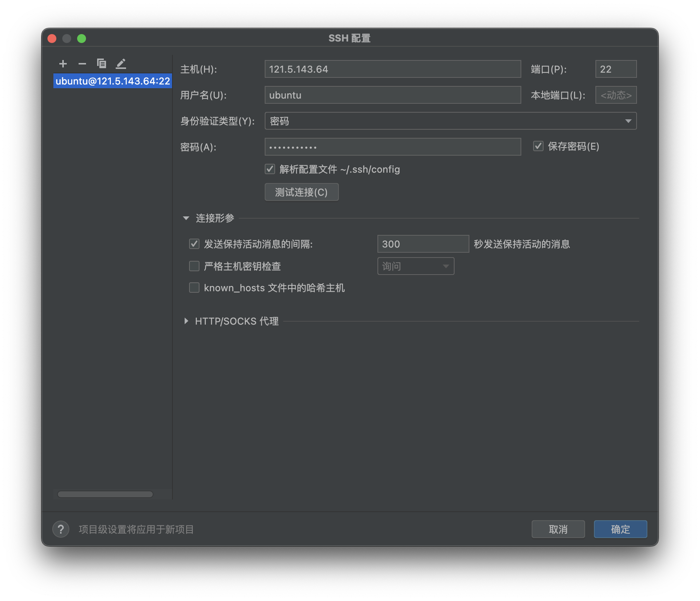Click the 测试连接 button
Image resolution: width=700 pixels, height=601 pixels.
[x=301, y=192]
